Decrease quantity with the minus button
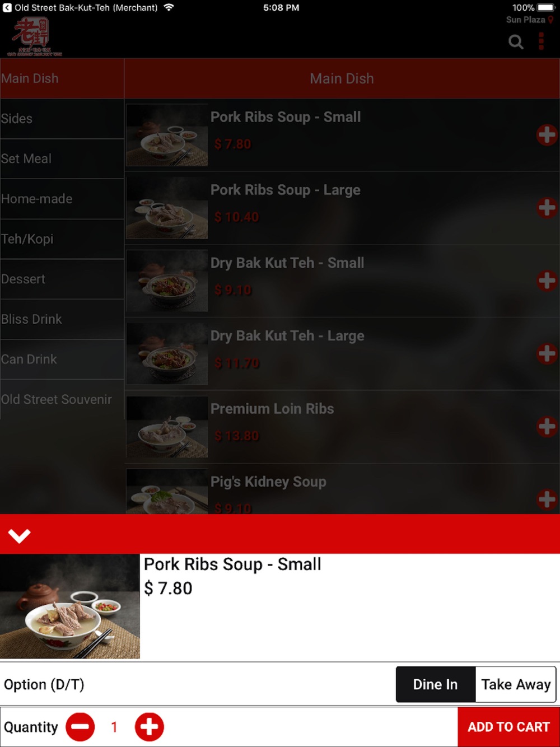Image resolution: width=560 pixels, height=747 pixels. (80, 727)
